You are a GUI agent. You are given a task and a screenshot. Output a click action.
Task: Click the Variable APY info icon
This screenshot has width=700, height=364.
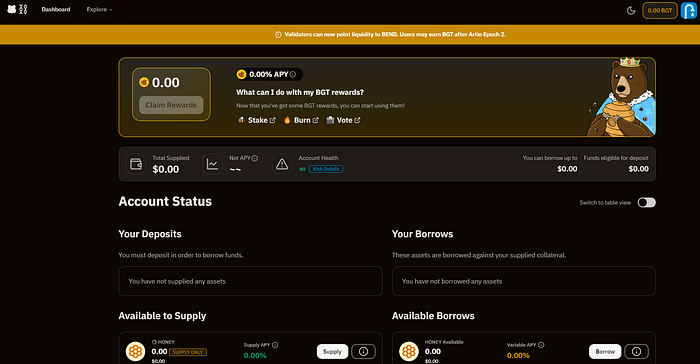[x=541, y=345]
